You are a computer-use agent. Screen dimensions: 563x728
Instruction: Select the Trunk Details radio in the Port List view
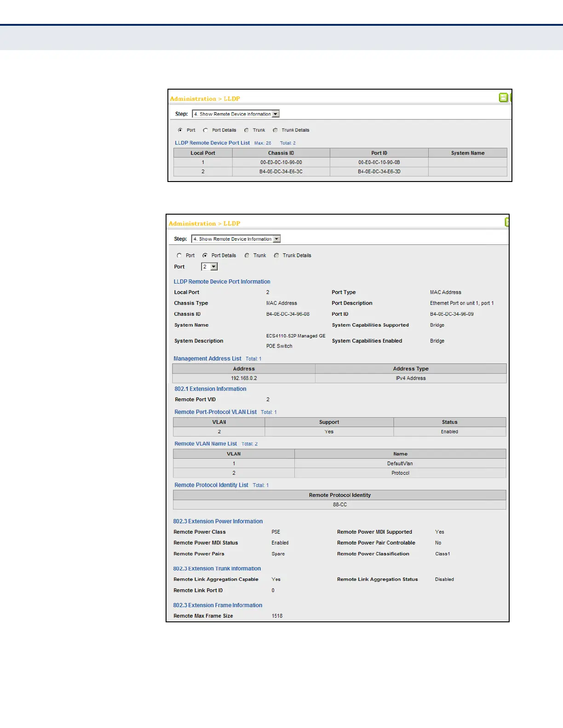point(276,130)
